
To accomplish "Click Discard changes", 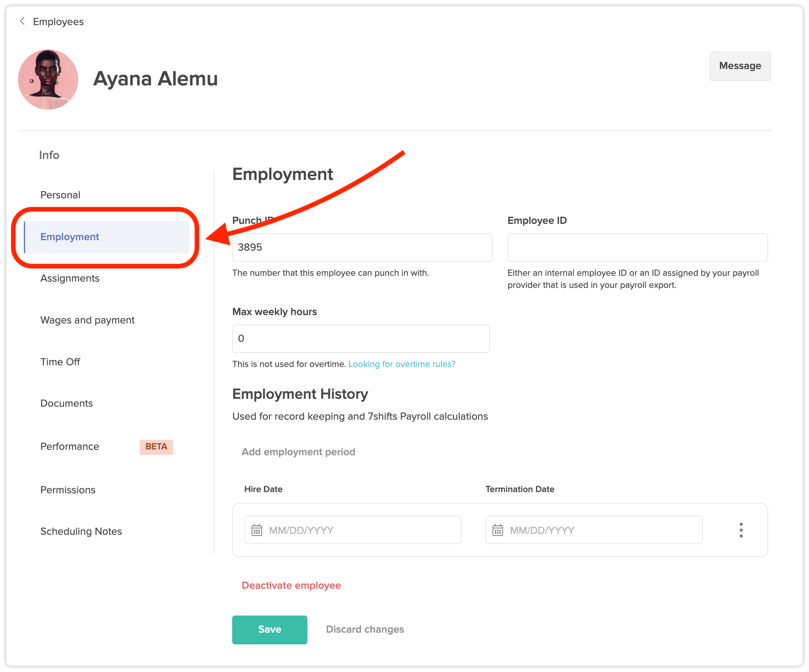I will tap(365, 629).
